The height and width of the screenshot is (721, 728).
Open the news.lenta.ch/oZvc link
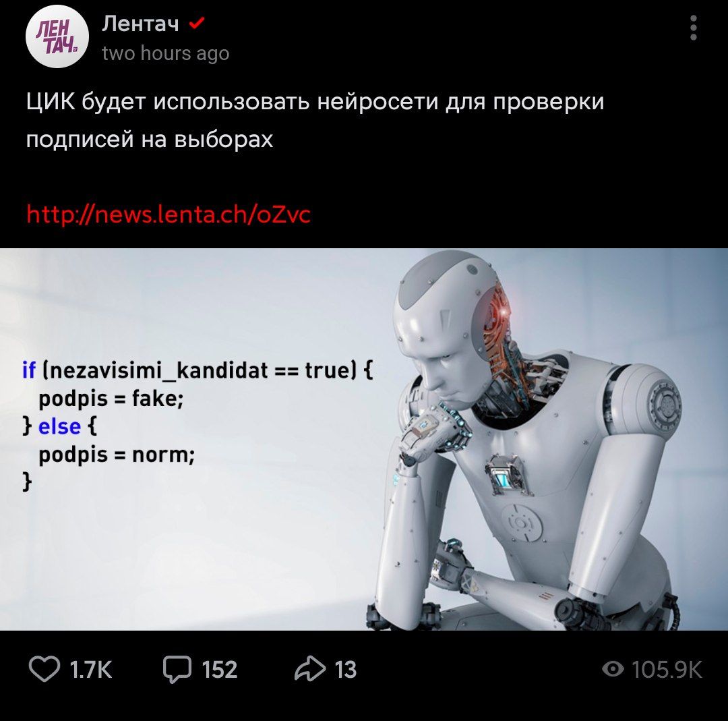[168, 214]
